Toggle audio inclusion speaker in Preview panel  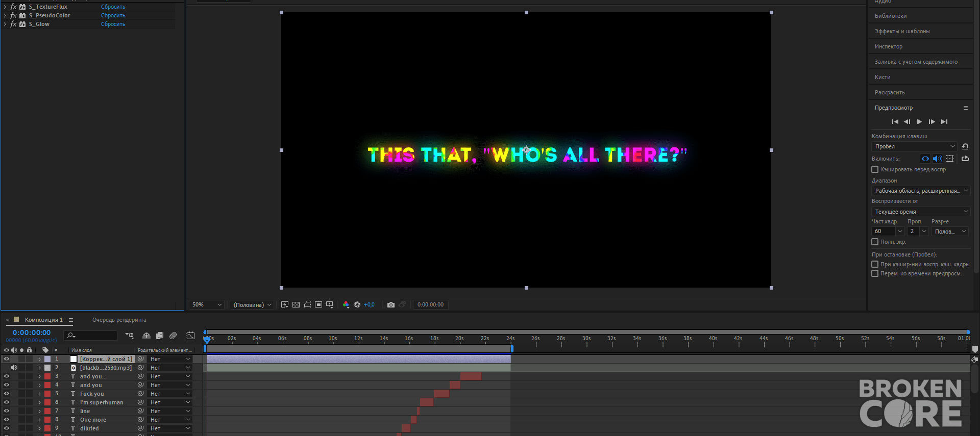point(938,159)
